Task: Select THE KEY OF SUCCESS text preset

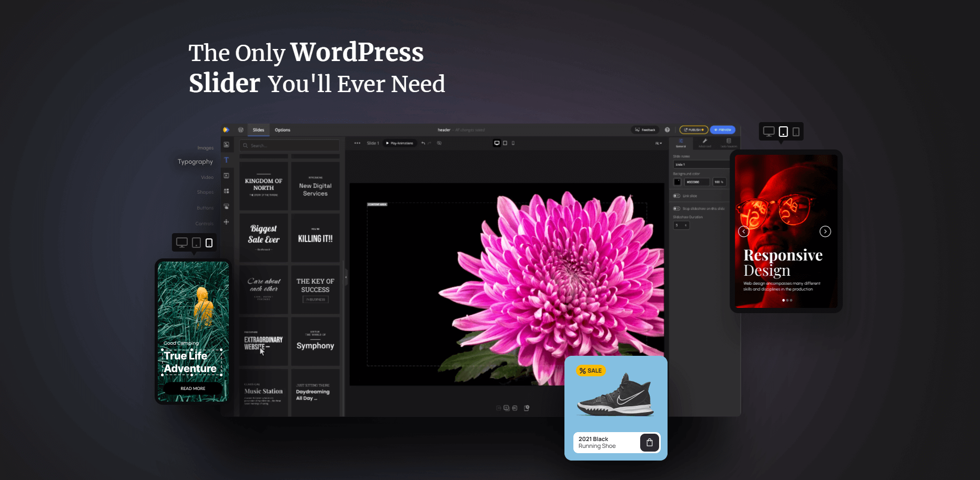Action: pyautogui.click(x=315, y=289)
